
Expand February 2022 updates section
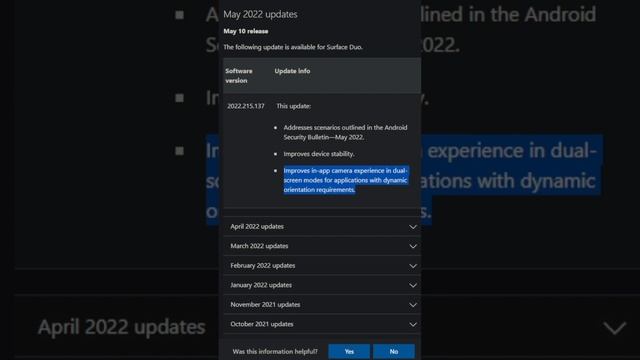(322, 266)
